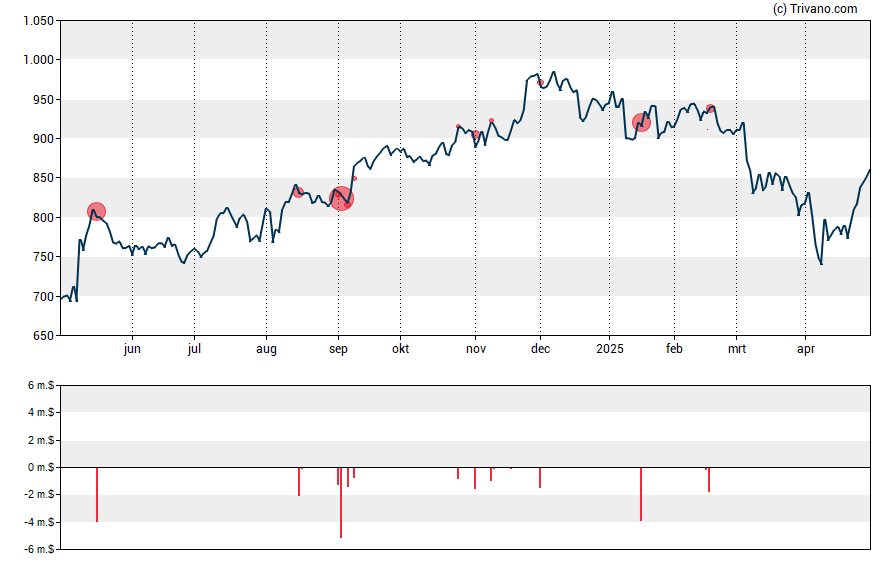The image size is (888, 565).
Task: Click the longest red bar near -5 m.$
Action: pyautogui.click(x=341, y=503)
